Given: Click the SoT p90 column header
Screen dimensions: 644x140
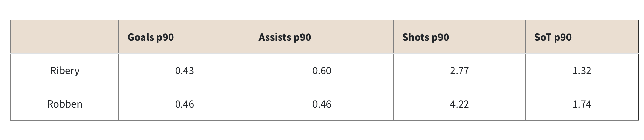Looking at the screenshot, I should point(553,37).
